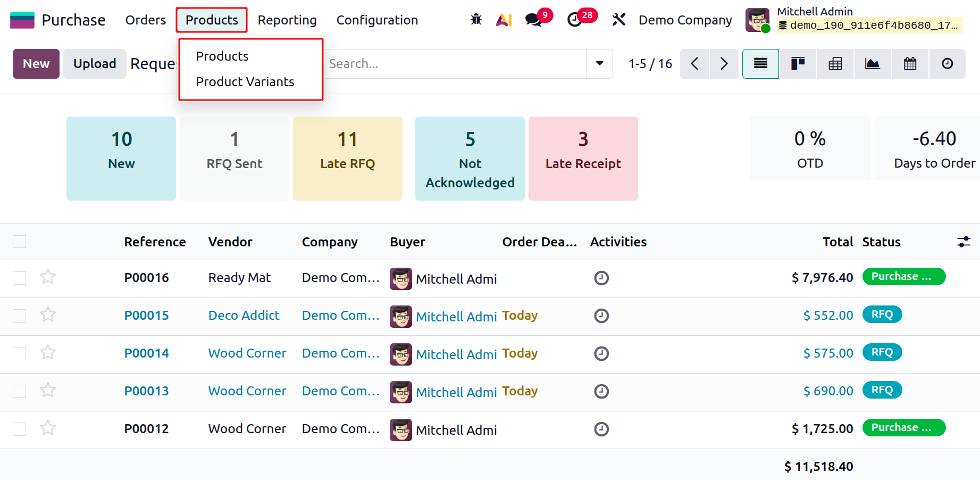
Task: Open the activity view
Action: tap(948, 63)
